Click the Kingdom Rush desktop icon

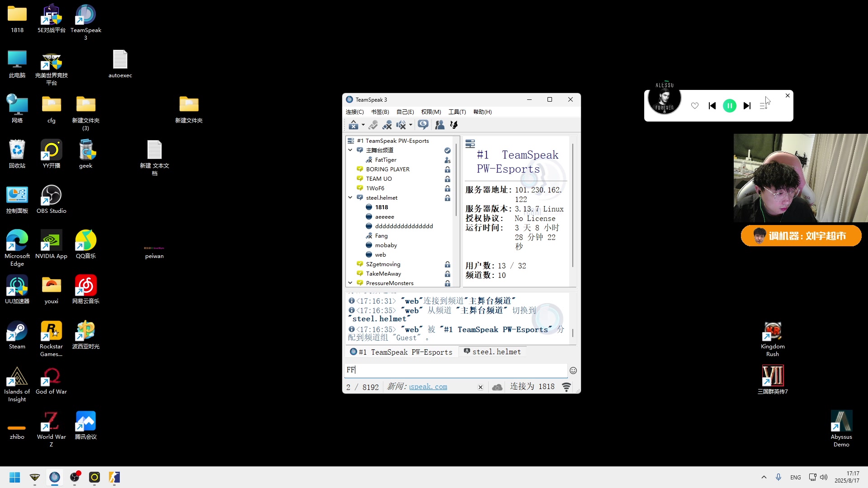tap(773, 339)
